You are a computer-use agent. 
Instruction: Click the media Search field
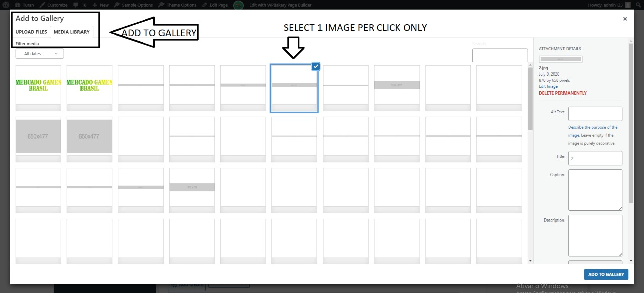coord(500,55)
